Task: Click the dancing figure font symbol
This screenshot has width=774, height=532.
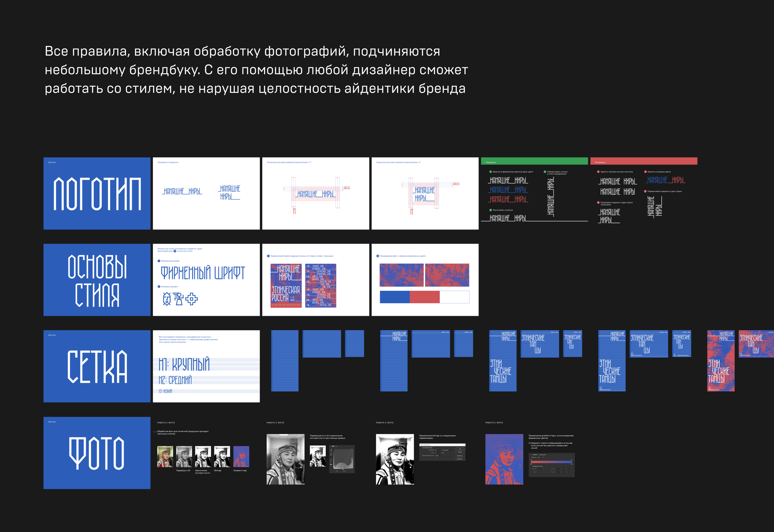Action: coord(178,299)
